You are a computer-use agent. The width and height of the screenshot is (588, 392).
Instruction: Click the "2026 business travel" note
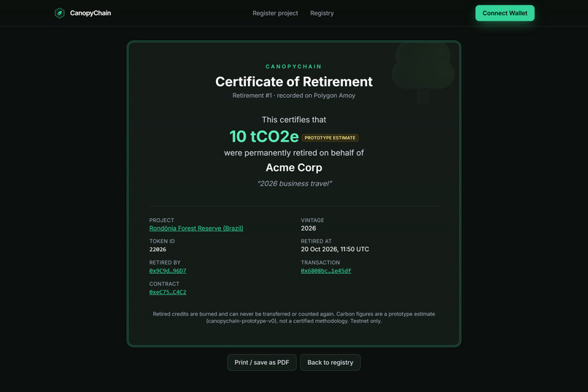(x=295, y=183)
